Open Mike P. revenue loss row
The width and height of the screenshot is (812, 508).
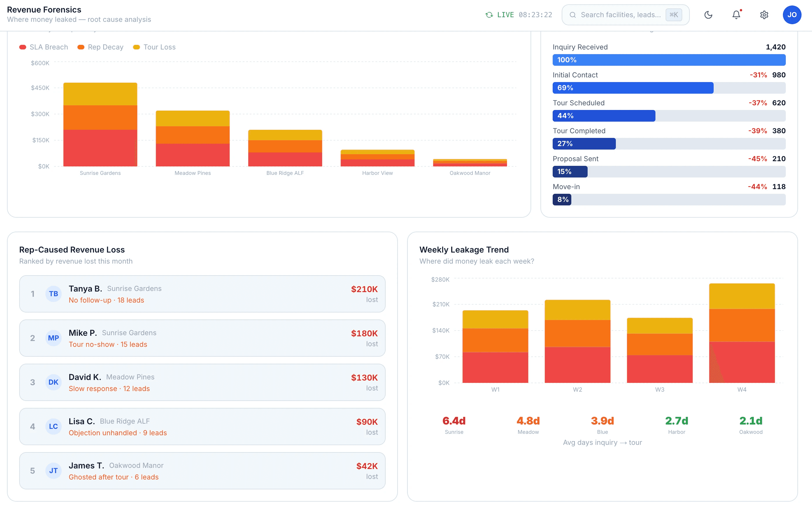point(202,338)
